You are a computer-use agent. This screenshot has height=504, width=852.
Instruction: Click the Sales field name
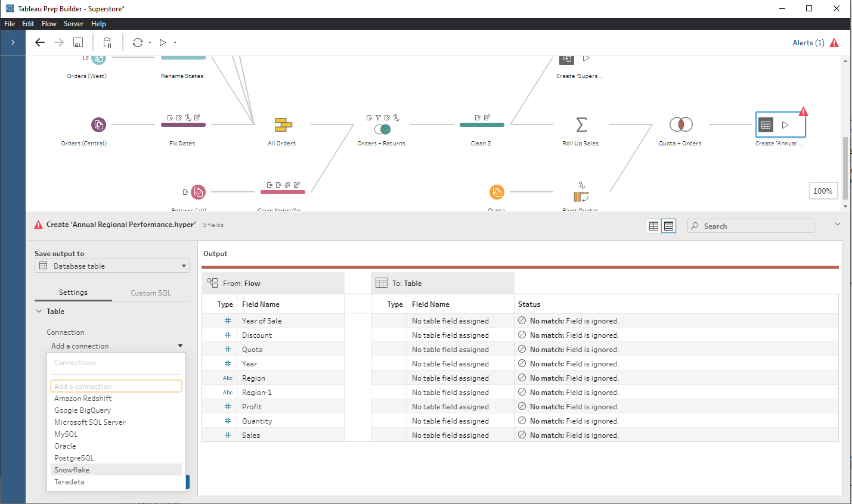[251, 435]
